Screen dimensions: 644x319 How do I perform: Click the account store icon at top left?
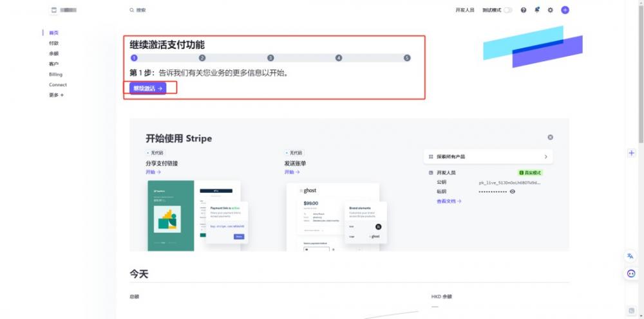54,10
